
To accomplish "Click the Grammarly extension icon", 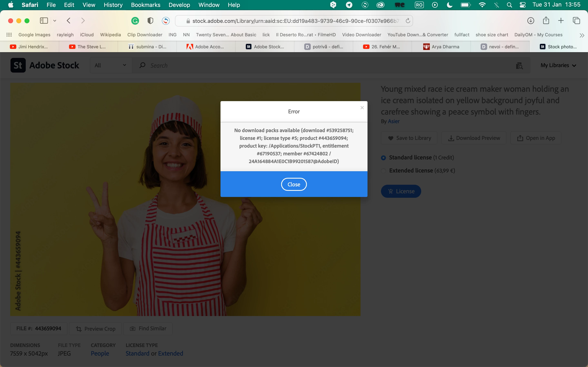I will tap(135, 21).
